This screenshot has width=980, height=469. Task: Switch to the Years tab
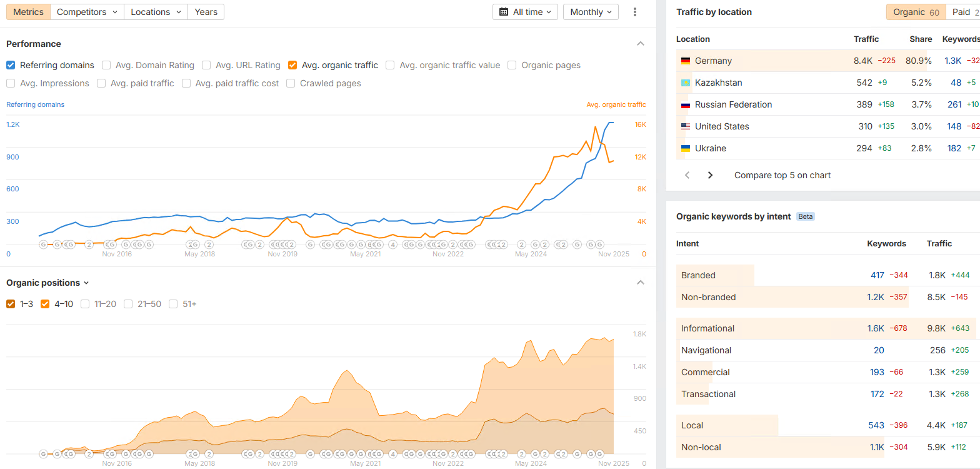tap(206, 12)
